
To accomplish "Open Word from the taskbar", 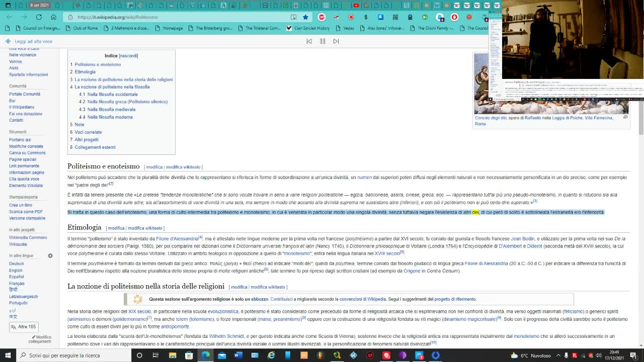I will pos(238,355).
